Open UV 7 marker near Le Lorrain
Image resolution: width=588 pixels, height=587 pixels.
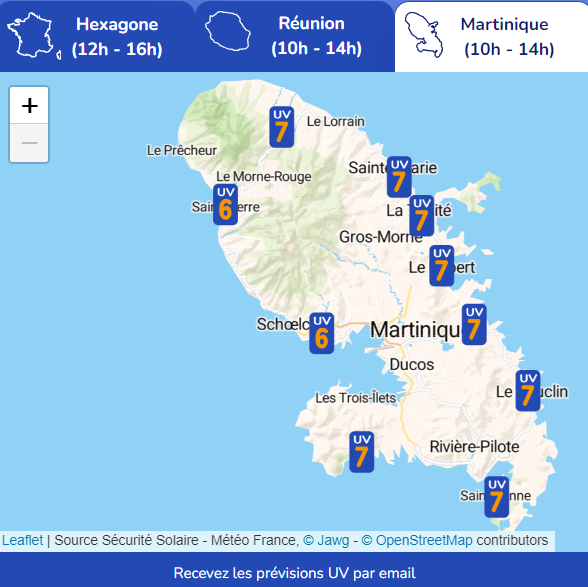pos(282,127)
